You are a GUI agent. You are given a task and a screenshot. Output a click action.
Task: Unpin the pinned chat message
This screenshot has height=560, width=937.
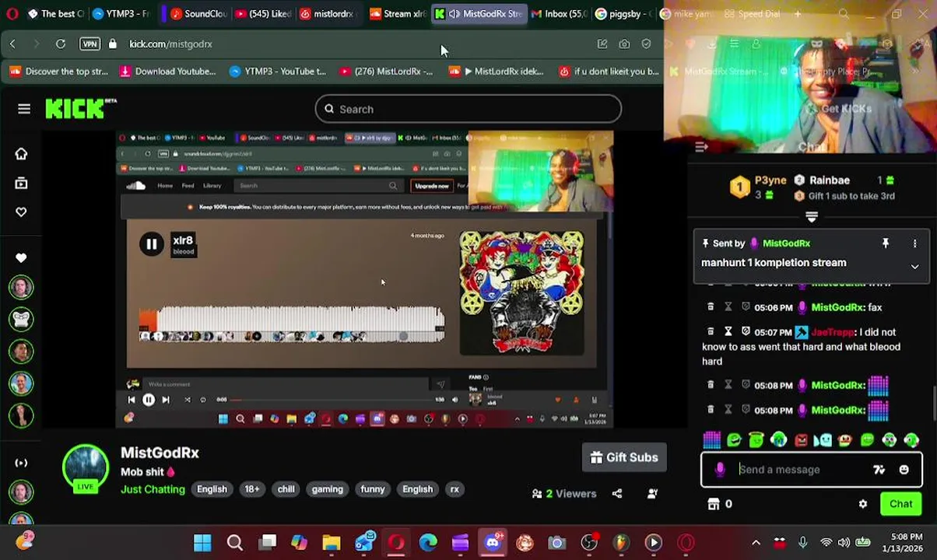885,243
